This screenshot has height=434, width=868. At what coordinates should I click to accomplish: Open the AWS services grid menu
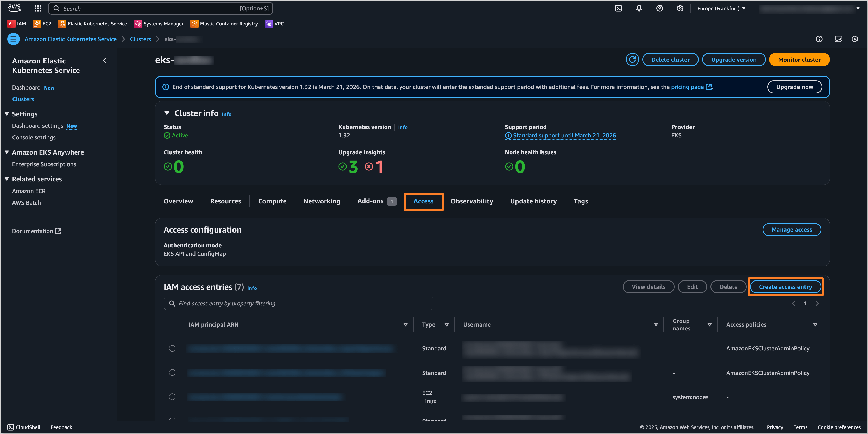point(38,8)
